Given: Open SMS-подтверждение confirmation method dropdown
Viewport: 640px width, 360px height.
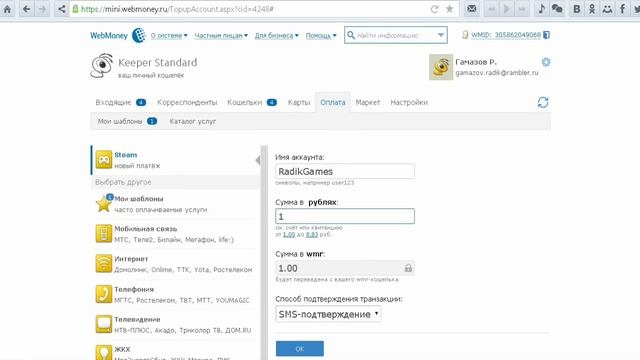Looking at the screenshot, I should 328,314.
